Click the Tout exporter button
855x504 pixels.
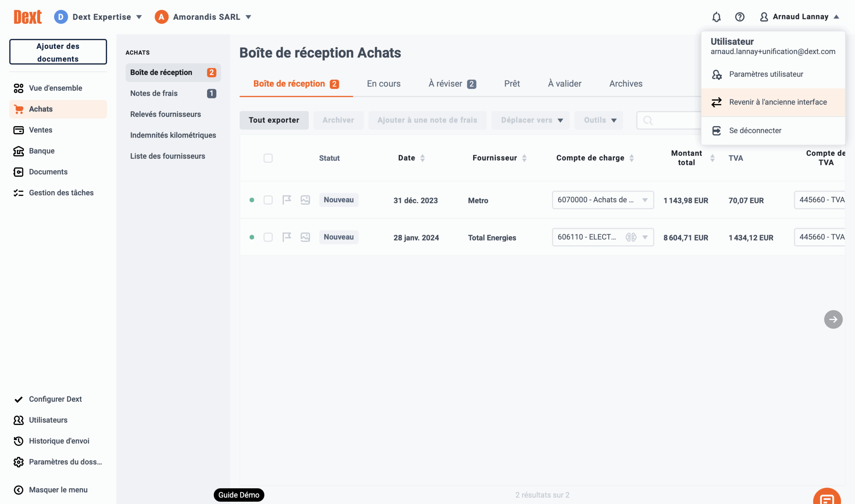[x=274, y=120]
